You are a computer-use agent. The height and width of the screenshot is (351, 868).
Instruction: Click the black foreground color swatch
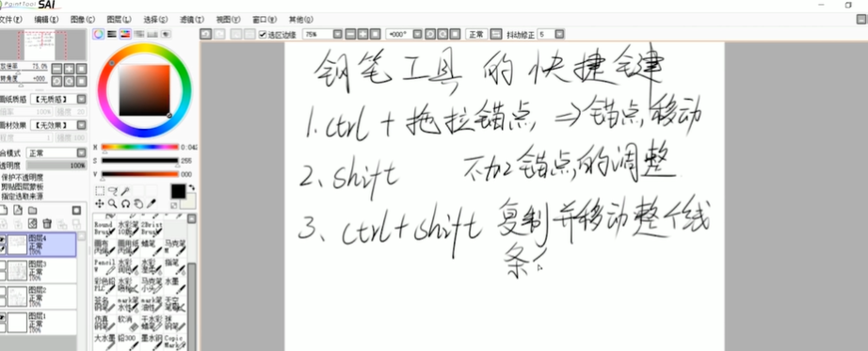[x=178, y=192]
